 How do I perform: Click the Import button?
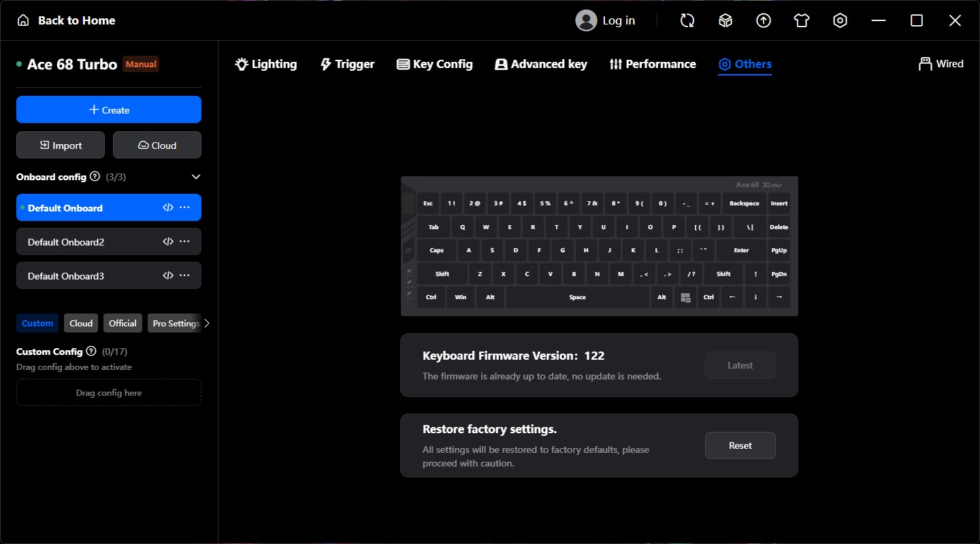tap(61, 145)
